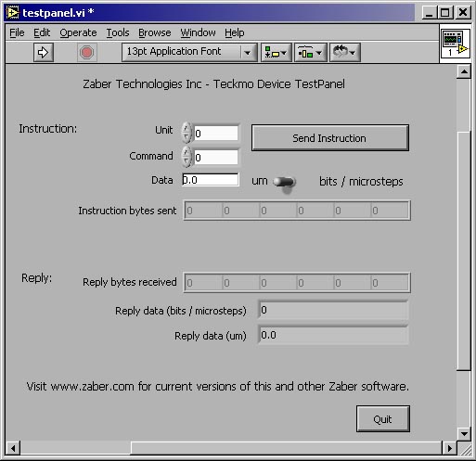The height and width of the screenshot is (461, 476).
Task: Click the 'bits / microsteps' switch label
Action: tap(361, 182)
